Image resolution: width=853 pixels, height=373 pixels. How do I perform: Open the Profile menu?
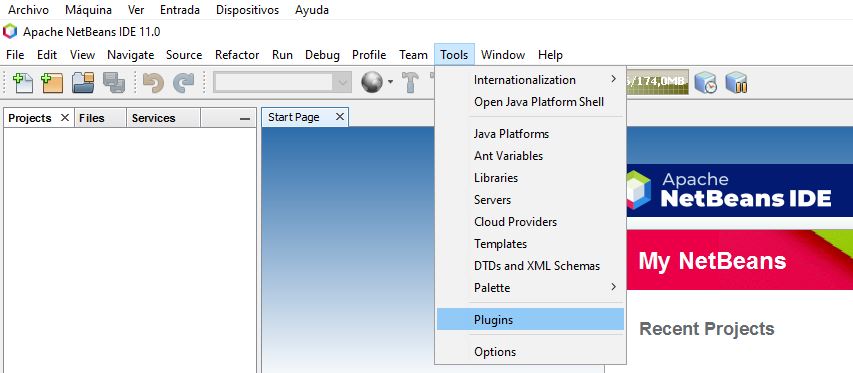[369, 55]
